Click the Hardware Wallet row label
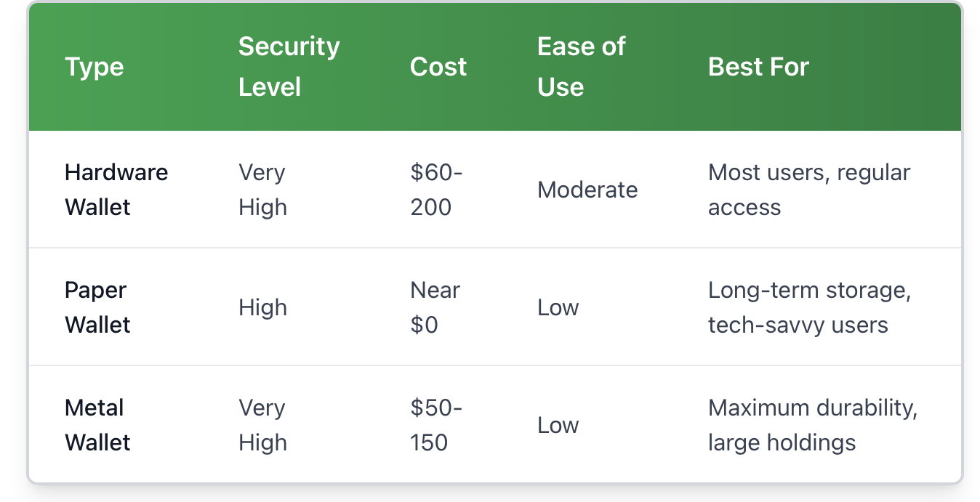 click(116, 190)
